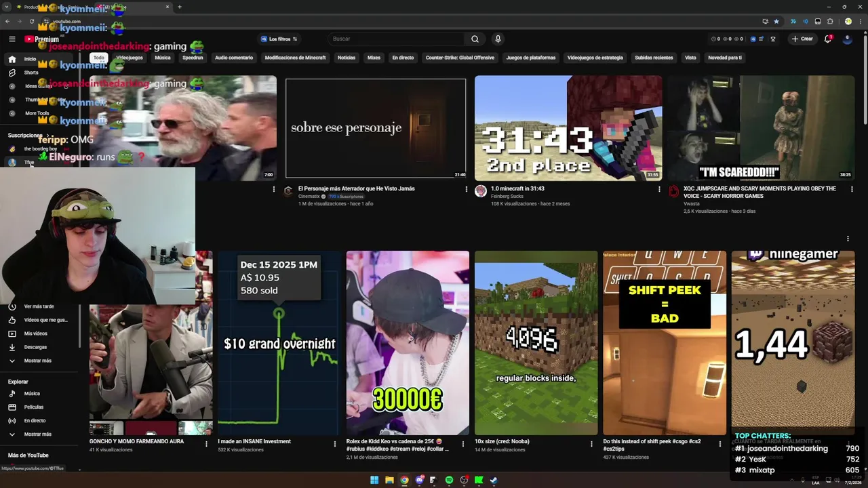This screenshot has height=488, width=868.
Task: Select the Mixes filter chip
Action: pyautogui.click(x=374, y=58)
